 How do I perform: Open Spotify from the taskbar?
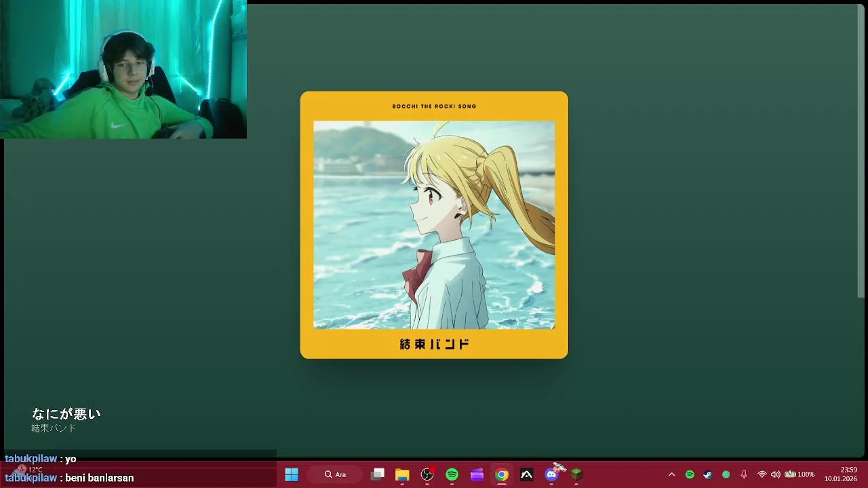(x=452, y=474)
